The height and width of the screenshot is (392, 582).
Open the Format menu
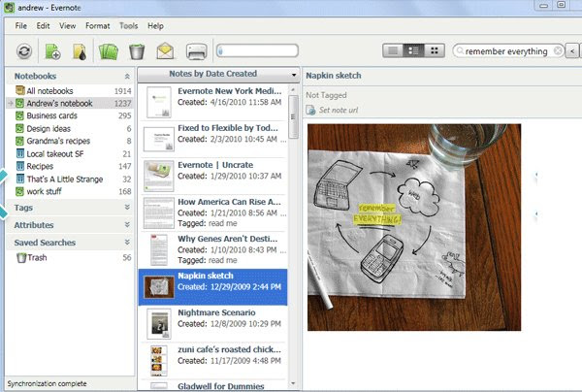pyautogui.click(x=98, y=26)
